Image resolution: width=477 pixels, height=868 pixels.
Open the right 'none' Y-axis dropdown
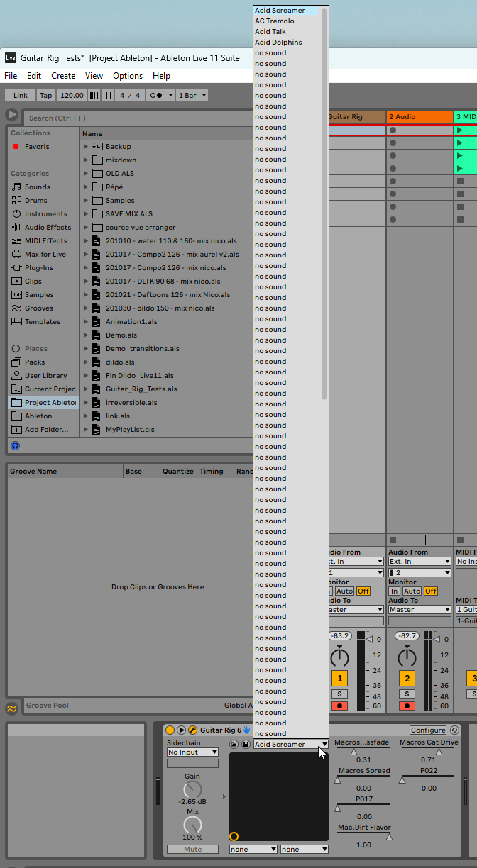[305, 849]
